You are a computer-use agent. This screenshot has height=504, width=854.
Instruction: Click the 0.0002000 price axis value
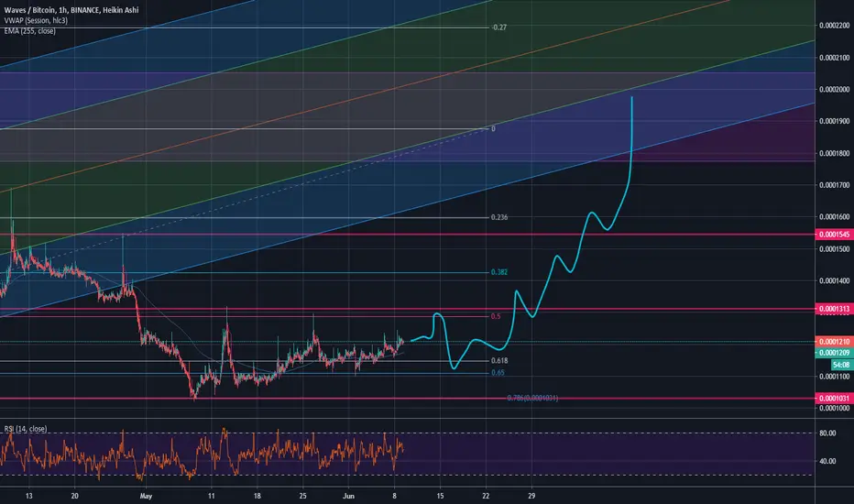pyautogui.click(x=835, y=90)
